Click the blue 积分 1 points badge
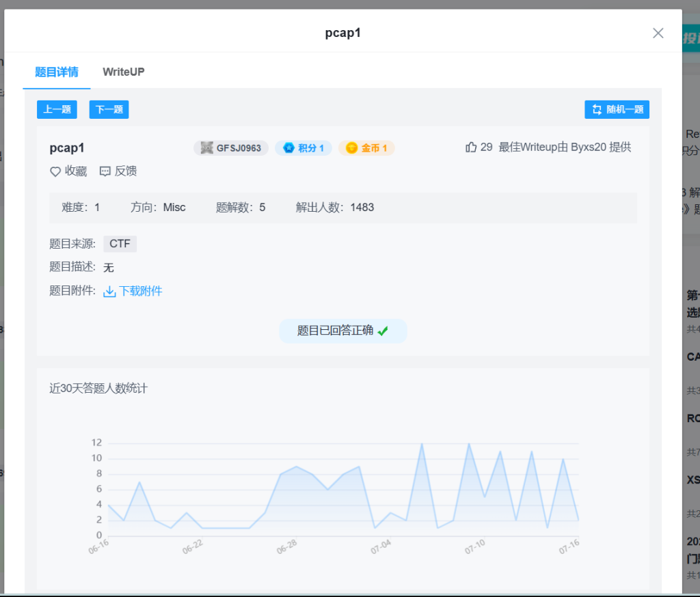Screen dimensions: 700x597 click(x=304, y=148)
